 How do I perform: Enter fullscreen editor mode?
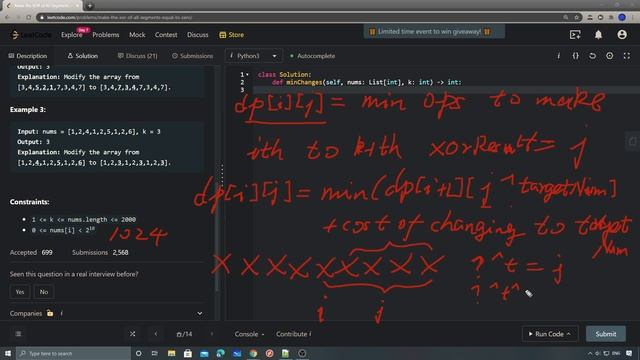627,56
